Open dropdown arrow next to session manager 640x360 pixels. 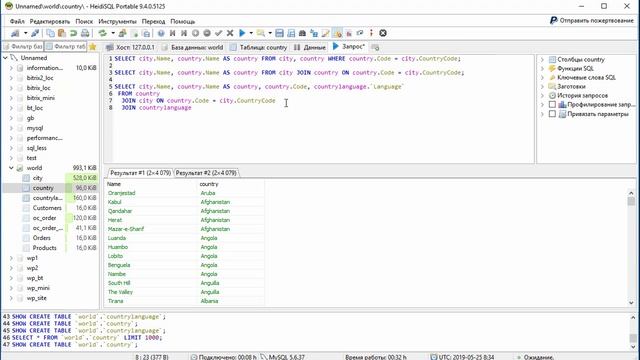click(25, 33)
